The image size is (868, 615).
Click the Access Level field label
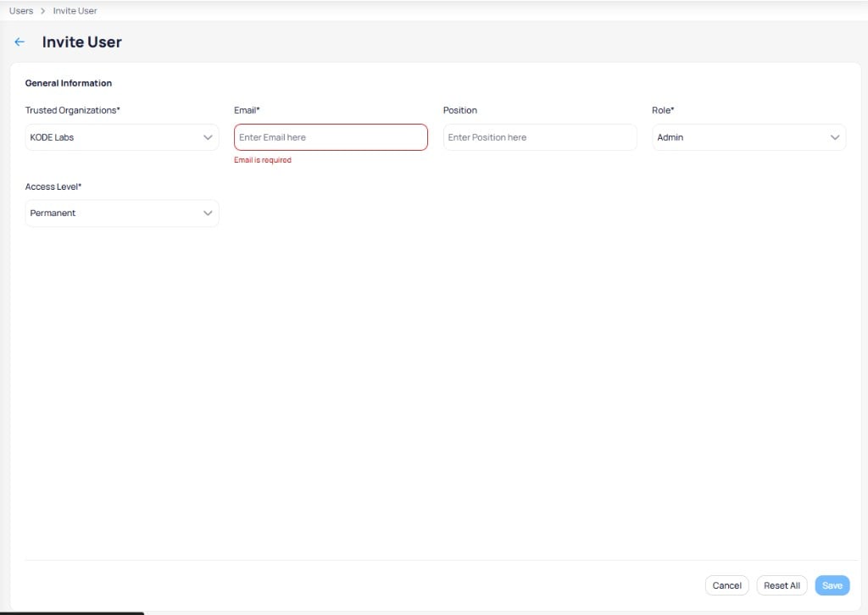click(53, 186)
